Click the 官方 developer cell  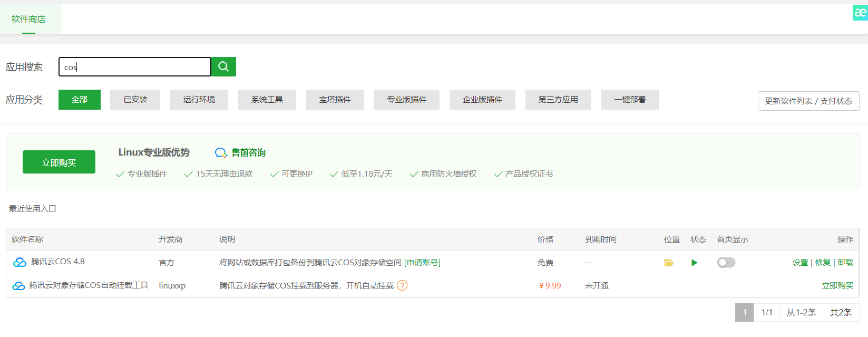(167, 263)
